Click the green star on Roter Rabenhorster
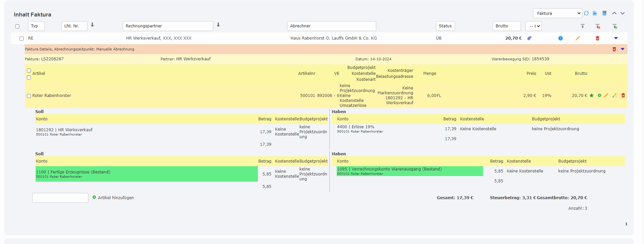 coord(592,96)
